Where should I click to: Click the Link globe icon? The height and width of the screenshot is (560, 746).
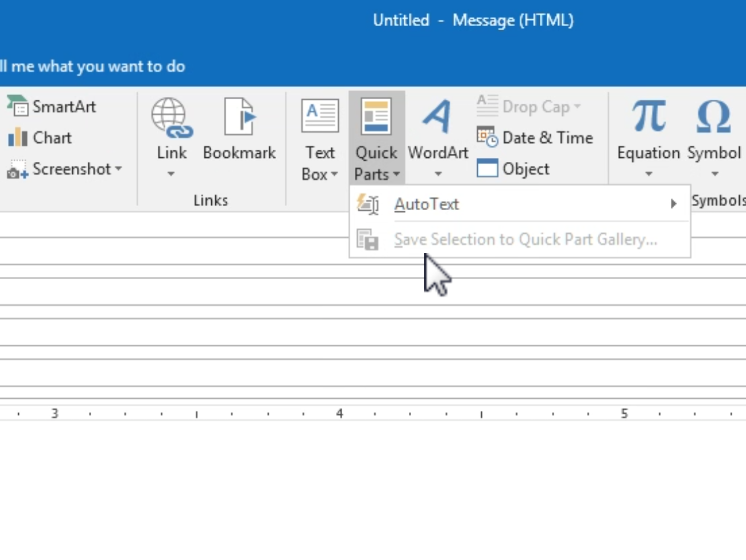click(171, 118)
